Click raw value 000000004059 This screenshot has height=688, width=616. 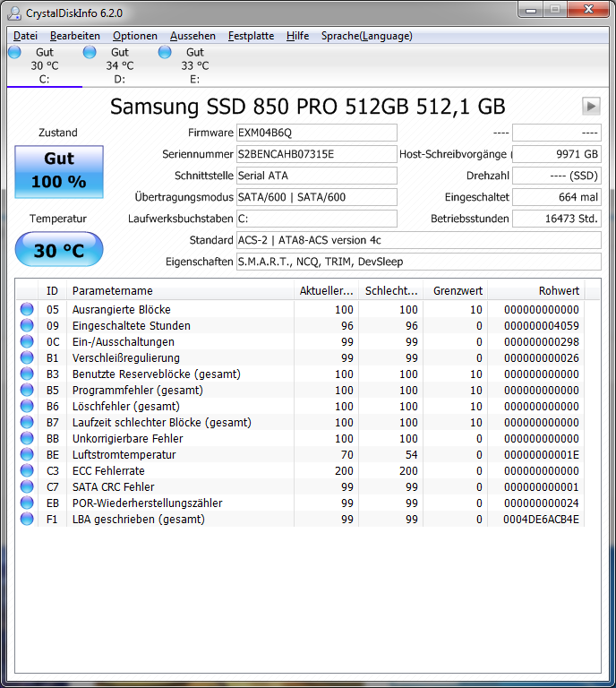coord(542,326)
